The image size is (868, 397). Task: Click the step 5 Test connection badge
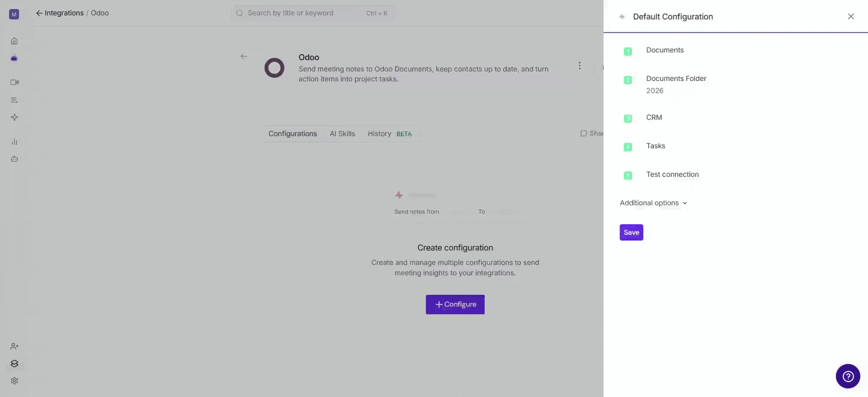click(x=628, y=175)
